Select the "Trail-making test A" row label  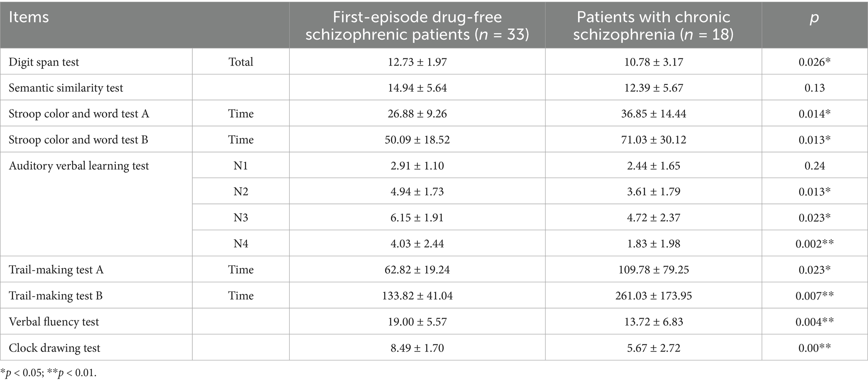[x=56, y=270]
